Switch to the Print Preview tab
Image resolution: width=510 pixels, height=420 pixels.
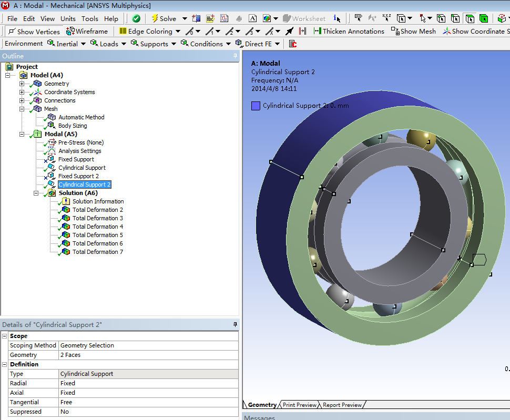300,405
